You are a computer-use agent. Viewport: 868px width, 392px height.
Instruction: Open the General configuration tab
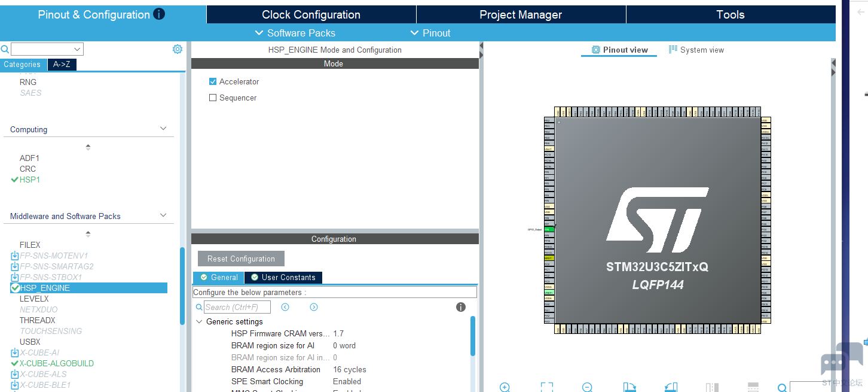pyautogui.click(x=219, y=277)
